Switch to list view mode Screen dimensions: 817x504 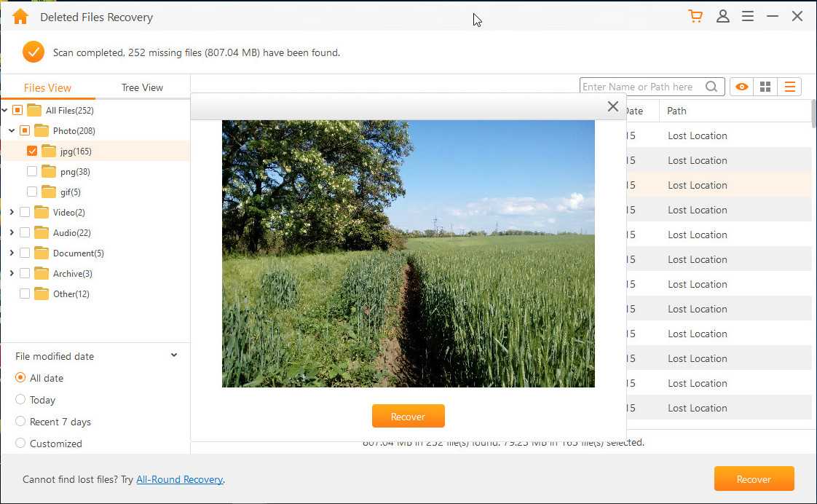pyautogui.click(x=789, y=87)
